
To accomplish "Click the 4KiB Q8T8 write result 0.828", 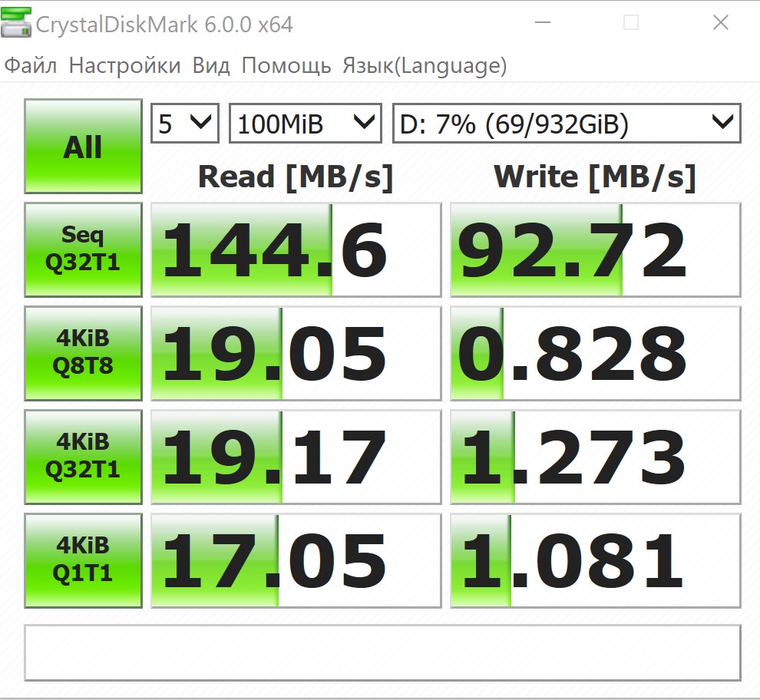I will pos(596,353).
